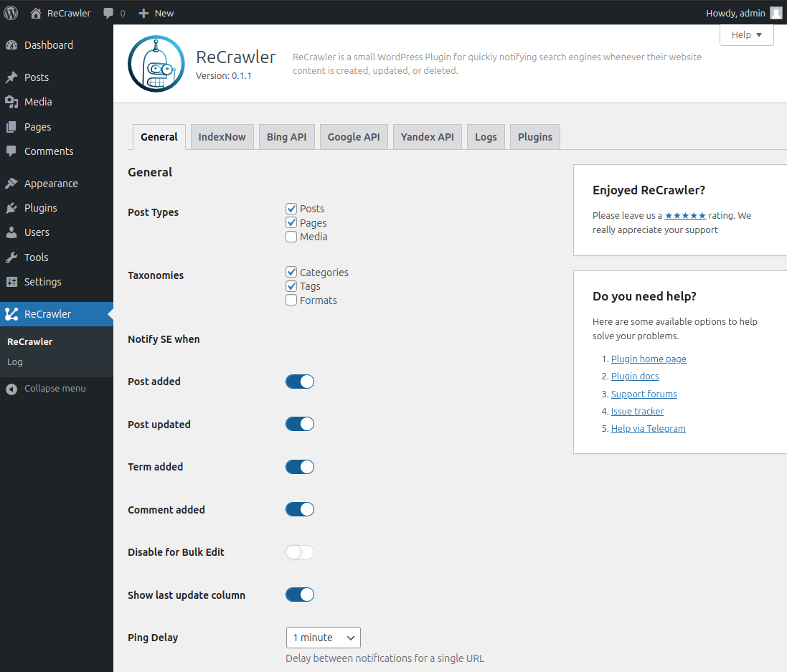Switch to the General tab
This screenshot has width=787, height=672.
159,137
